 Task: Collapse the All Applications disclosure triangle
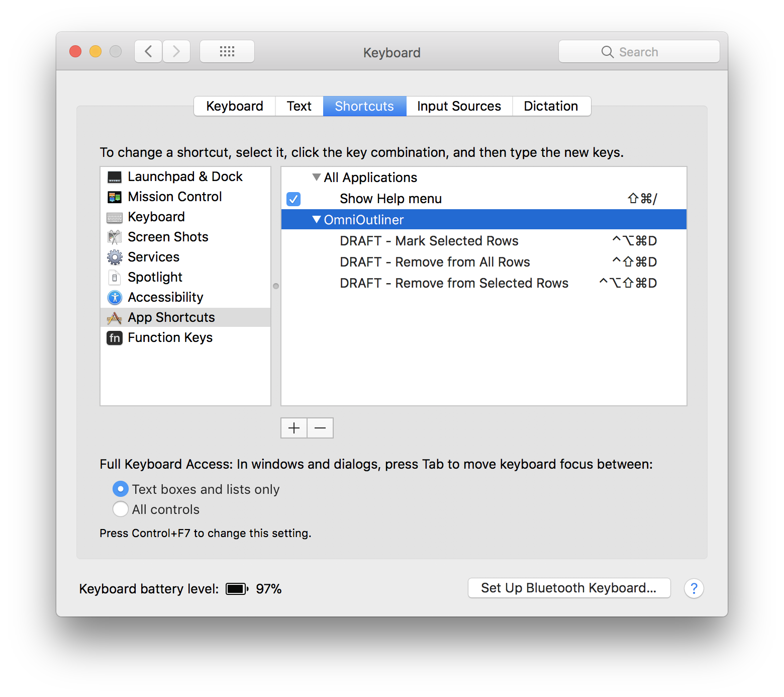(316, 177)
